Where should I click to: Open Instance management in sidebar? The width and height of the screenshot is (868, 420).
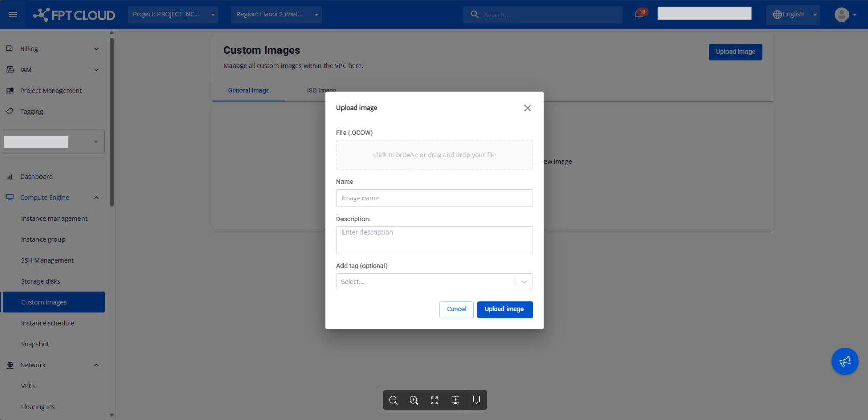[54, 219]
